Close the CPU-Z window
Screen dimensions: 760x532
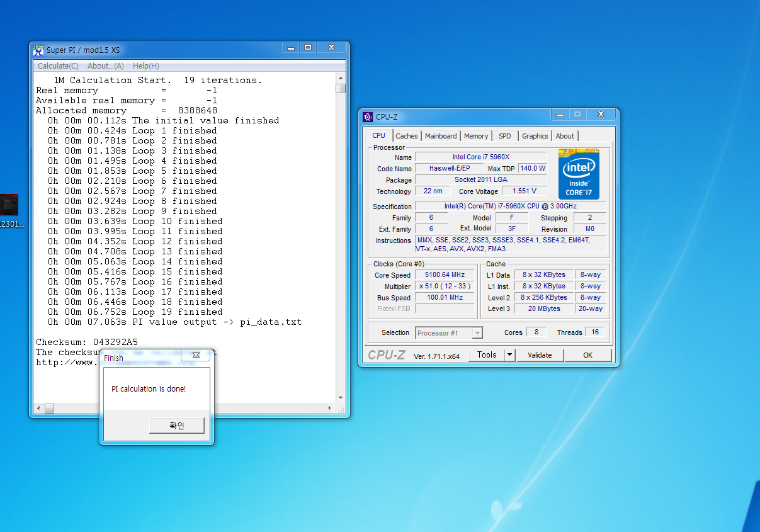(601, 115)
